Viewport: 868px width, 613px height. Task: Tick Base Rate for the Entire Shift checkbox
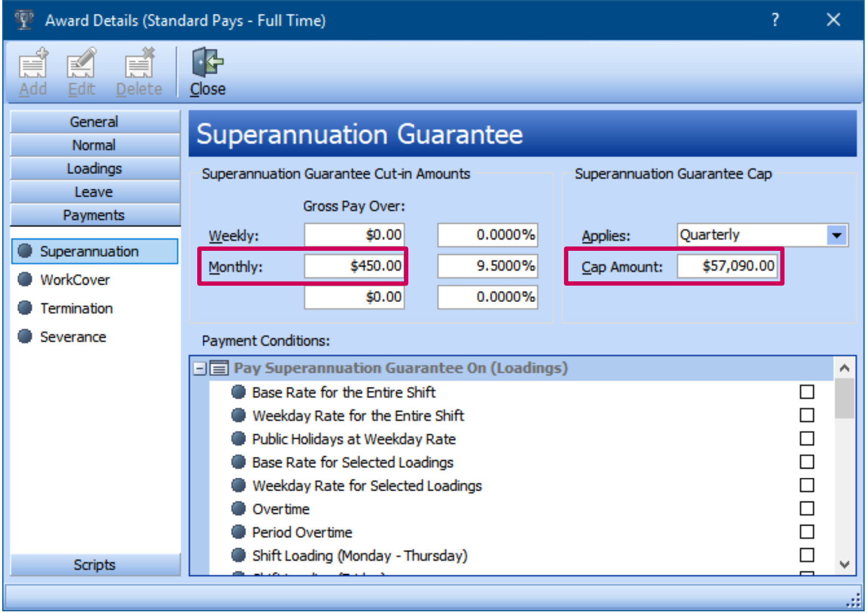[x=807, y=392]
